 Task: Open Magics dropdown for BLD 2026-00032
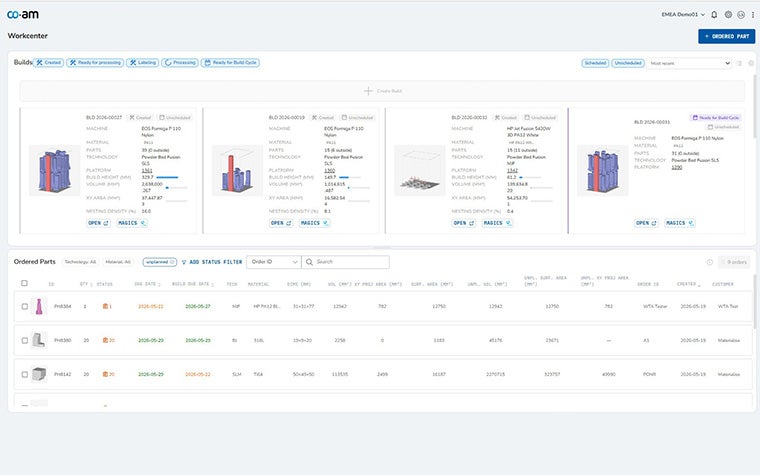497,223
